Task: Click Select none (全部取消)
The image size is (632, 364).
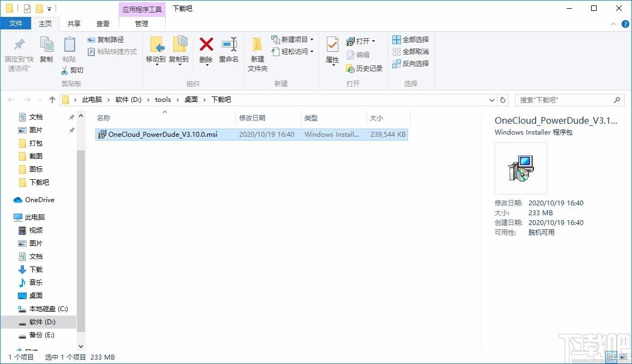Action: pyautogui.click(x=411, y=52)
